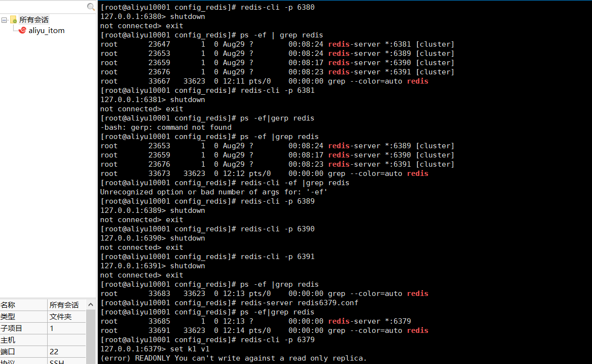Screen dimensions: 592x364
Task: Click the '127.0.0.1:6389> shutdown' line
Action: click(x=153, y=210)
